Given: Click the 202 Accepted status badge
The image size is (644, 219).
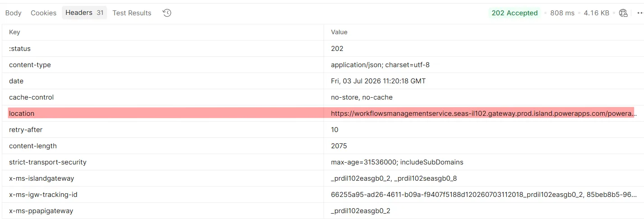Looking at the screenshot, I should (x=514, y=13).
